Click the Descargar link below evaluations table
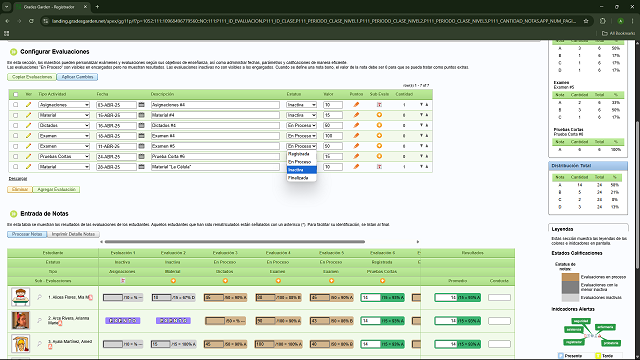This screenshot has height=360, width=640. (x=18, y=179)
